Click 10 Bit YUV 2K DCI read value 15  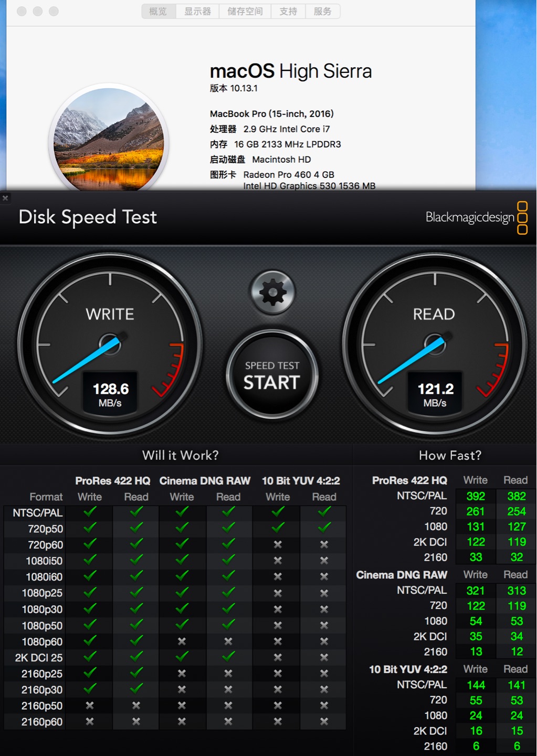click(517, 731)
